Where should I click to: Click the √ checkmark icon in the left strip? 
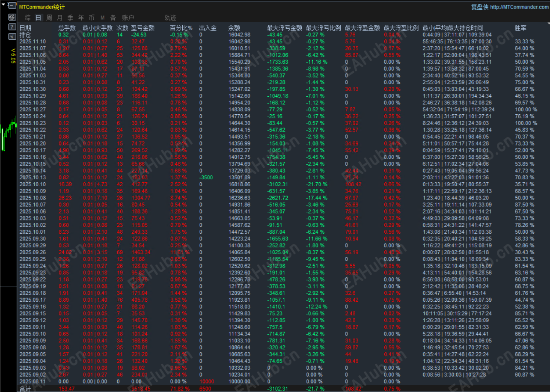[12, 36]
